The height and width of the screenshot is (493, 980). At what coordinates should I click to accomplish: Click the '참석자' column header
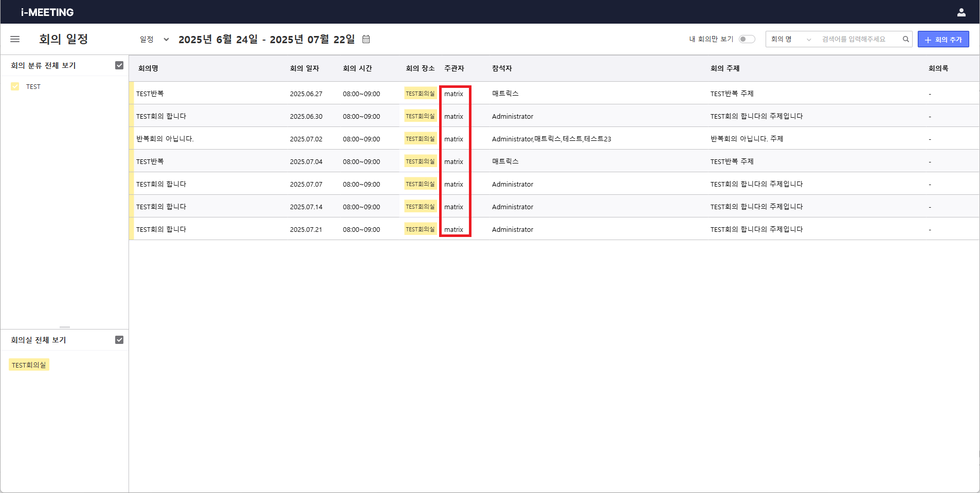tap(502, 68)
